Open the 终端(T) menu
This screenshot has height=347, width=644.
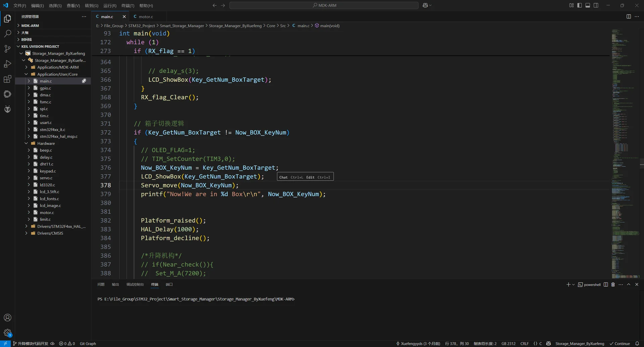click(x=127, y=6)
